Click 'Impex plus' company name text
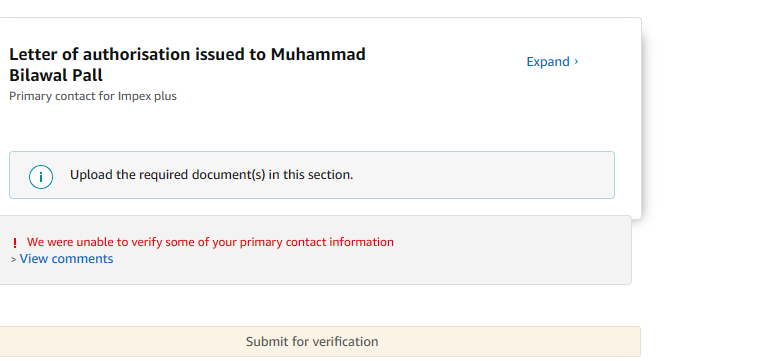This screenshot has width=759, height=361. (147, 96)
